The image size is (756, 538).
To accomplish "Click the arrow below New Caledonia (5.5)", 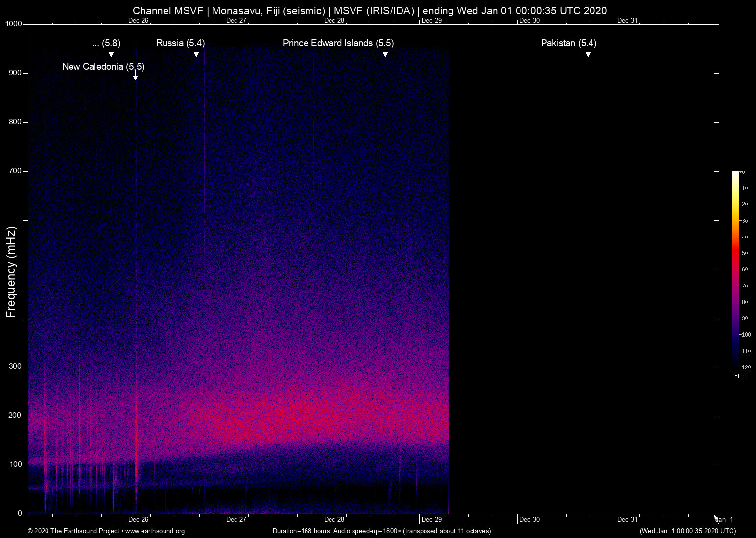I will click(x=136, y=76).
